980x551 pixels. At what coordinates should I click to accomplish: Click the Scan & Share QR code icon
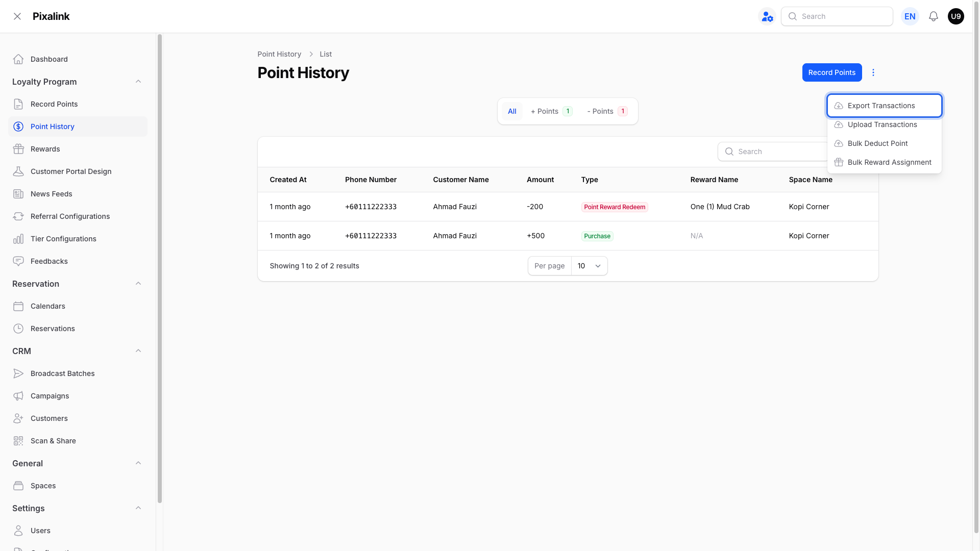(x=18, y=441)
